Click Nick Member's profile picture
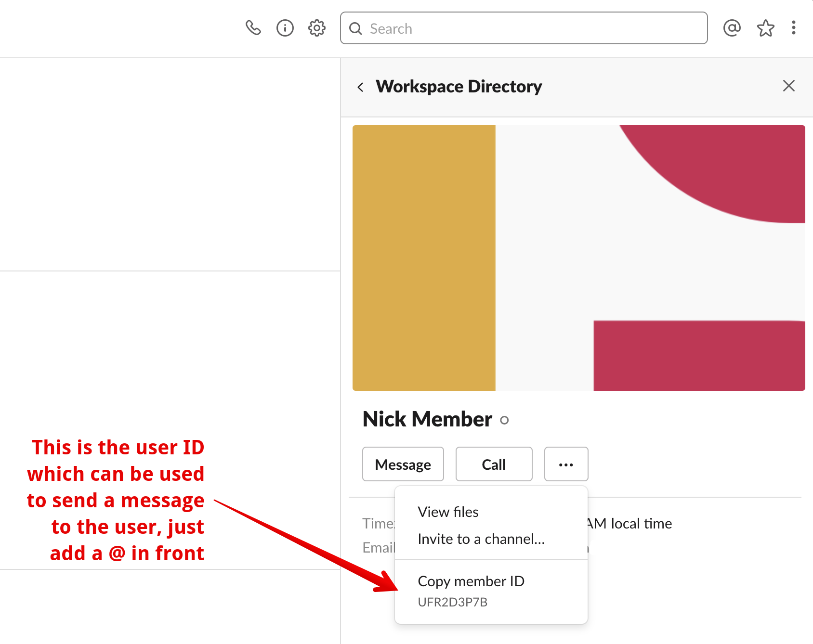Image resolution: width=813 pixels, height=644 pixels. pos(578,258)
